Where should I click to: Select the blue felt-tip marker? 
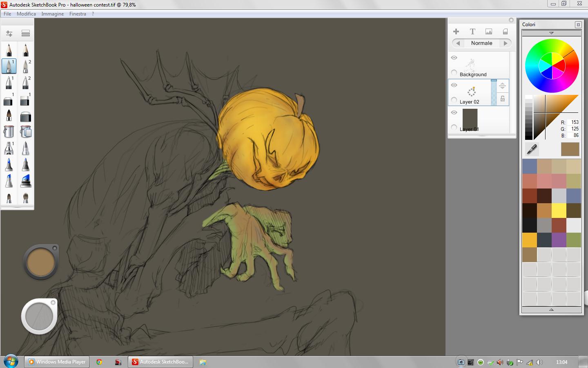[x=9, y=165]
